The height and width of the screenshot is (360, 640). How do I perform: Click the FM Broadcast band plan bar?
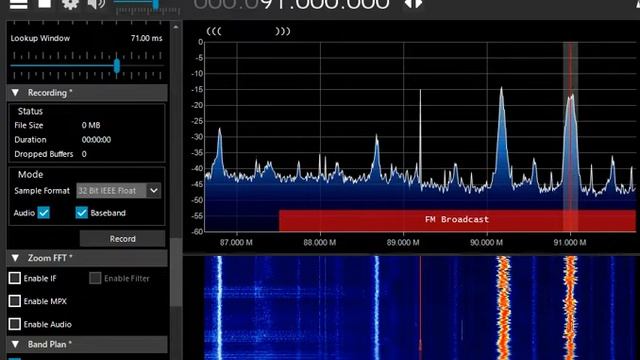click(x=457, y=220)
